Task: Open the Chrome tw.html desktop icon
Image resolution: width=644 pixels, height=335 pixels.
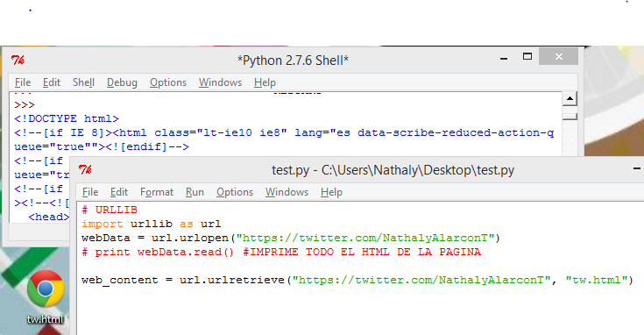Action: 46,296
